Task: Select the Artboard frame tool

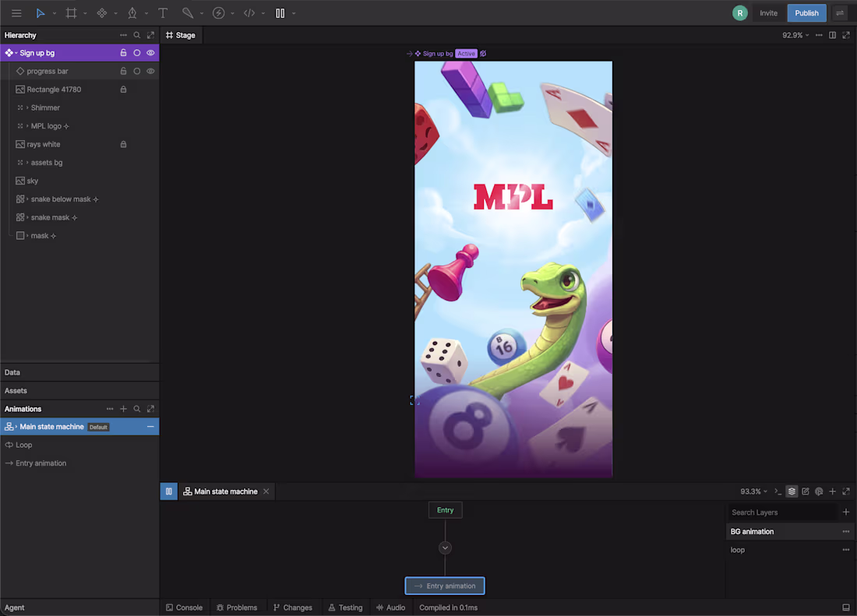Action: 71,13
